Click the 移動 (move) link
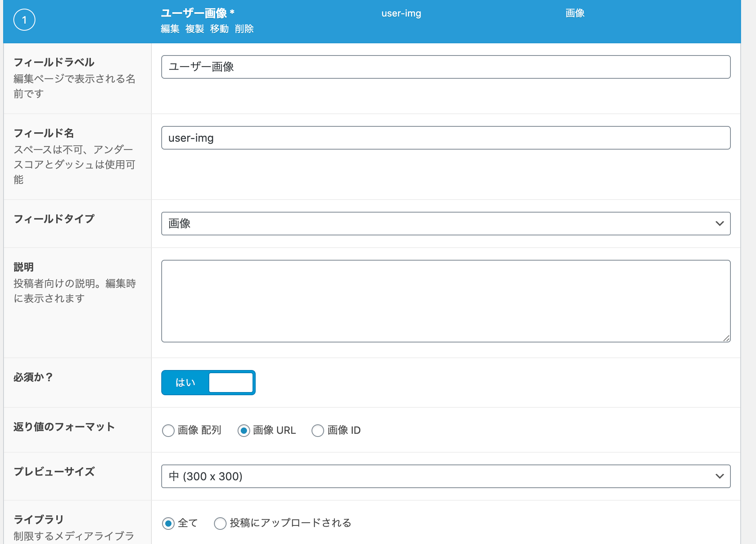 [219, 29]
